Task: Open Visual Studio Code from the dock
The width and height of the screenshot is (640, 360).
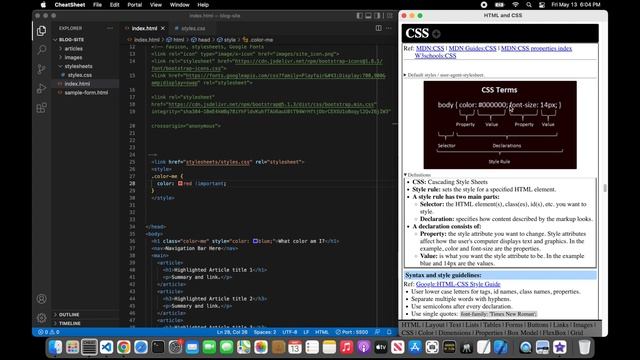Action: [107, 347]
